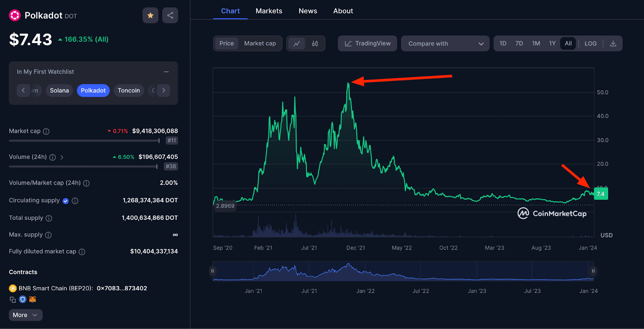Expand the More contracts dropdown
Viewport: 644px width, 329px height.
pos(25,315)
